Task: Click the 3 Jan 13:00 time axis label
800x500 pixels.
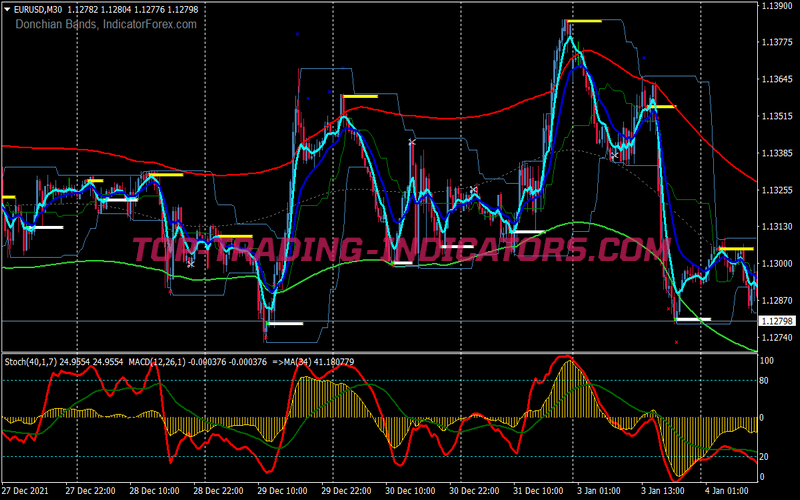Action: [664, 491]
